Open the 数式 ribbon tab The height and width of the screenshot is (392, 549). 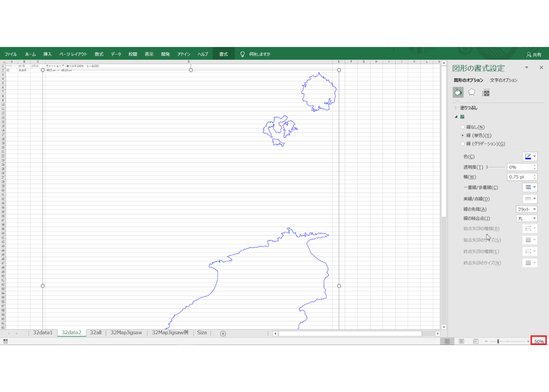coord(99,54)
